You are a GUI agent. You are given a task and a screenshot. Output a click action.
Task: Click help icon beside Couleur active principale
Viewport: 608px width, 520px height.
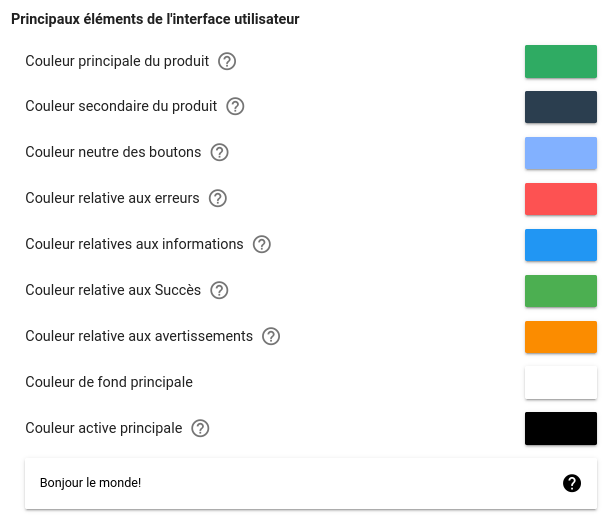pyautogui.click(x=200, y=428)
